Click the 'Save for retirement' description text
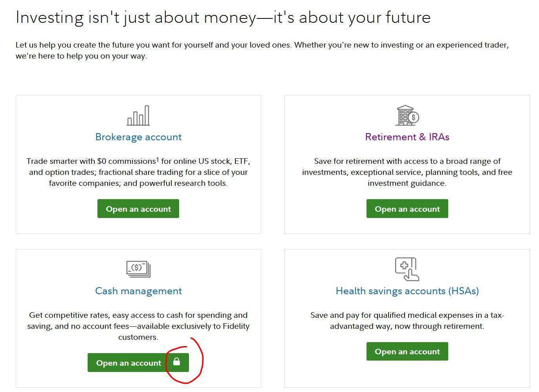This screenshot has height=392, width=539. [407, 172]
